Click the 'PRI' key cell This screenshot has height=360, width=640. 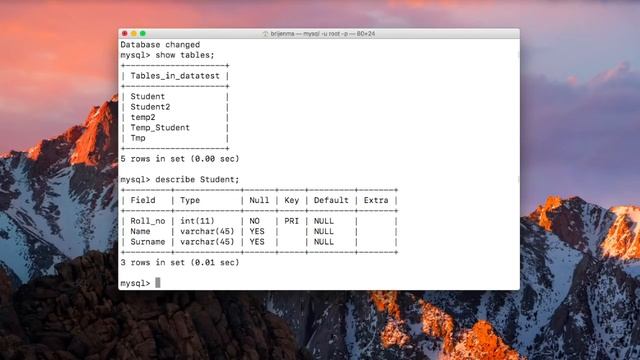[291, 221]
